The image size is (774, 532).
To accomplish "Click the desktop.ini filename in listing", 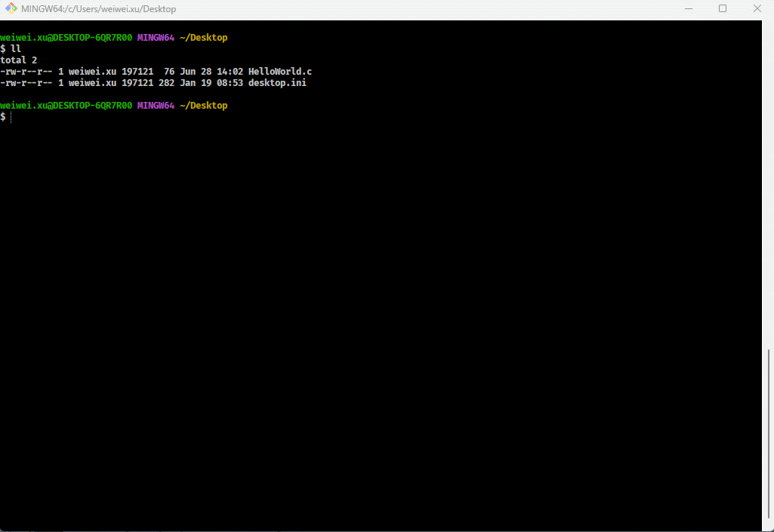I will pos(277,82).
